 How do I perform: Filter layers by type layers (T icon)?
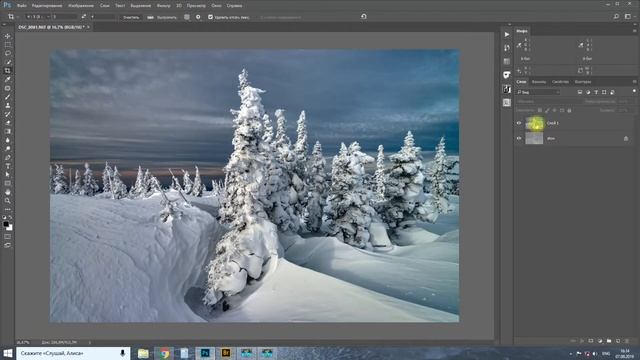click(596, 92)
